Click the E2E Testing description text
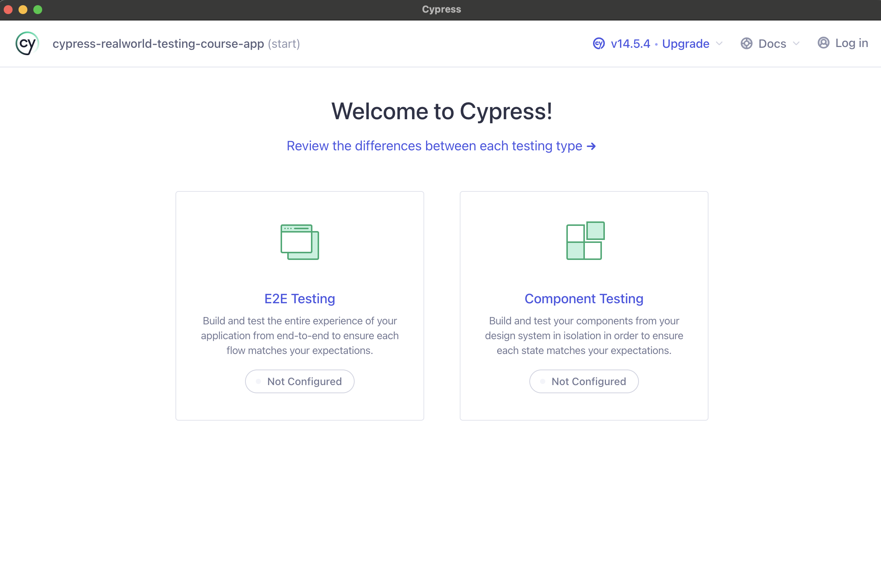 coord(299,335)
